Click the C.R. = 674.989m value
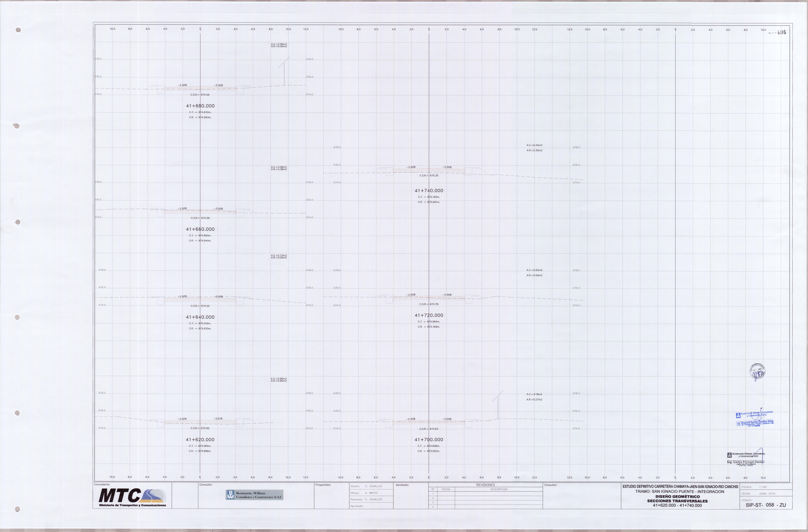This screenshot has height=532, width=808. (200, 451)
